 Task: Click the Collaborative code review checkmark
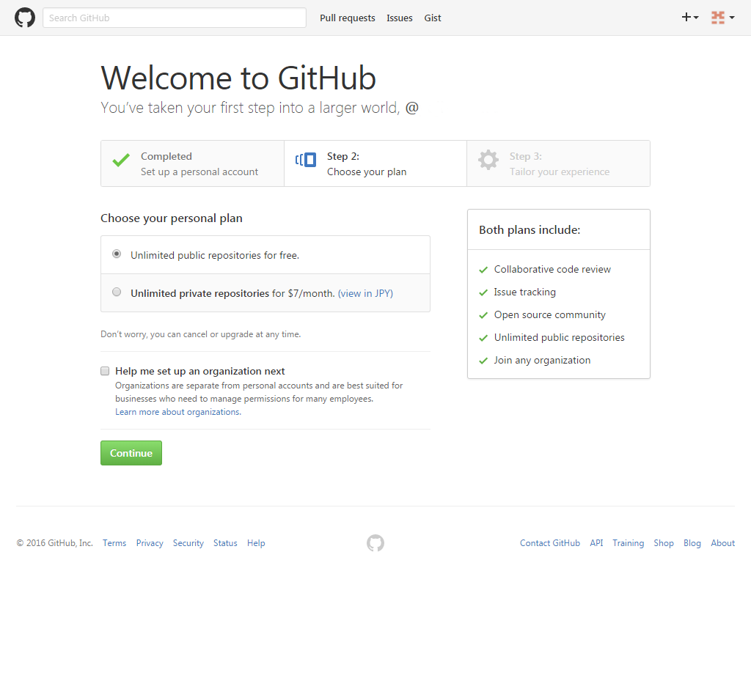pyautogui.click(x=483, y=270)
